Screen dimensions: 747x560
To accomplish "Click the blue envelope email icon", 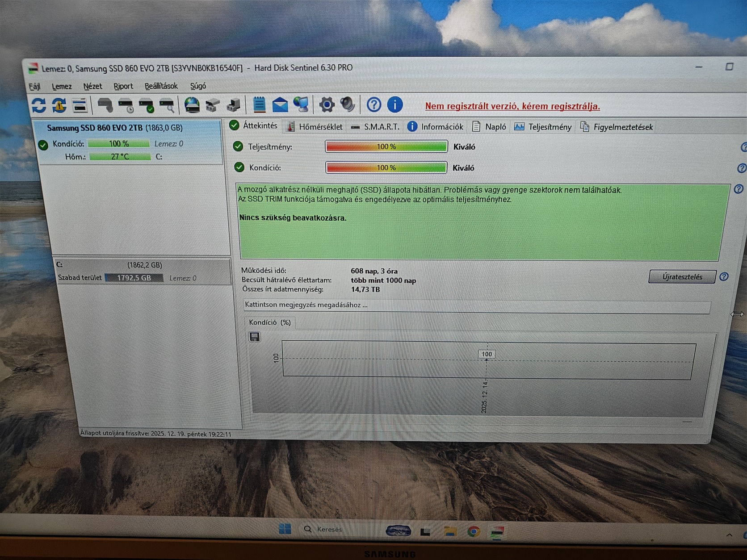I will (x=280, y=105).
